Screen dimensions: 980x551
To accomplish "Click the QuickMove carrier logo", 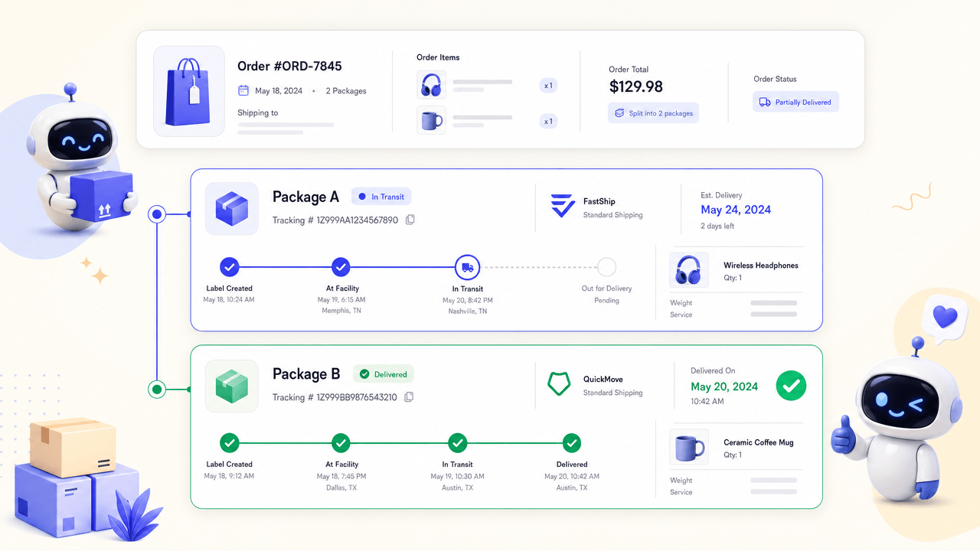I will tap(559, 383).
